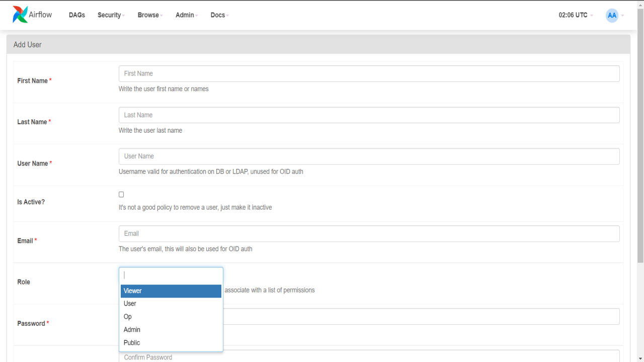644x362 pixels.
Task: Open the DAGs page
Action: click(77, 15)
